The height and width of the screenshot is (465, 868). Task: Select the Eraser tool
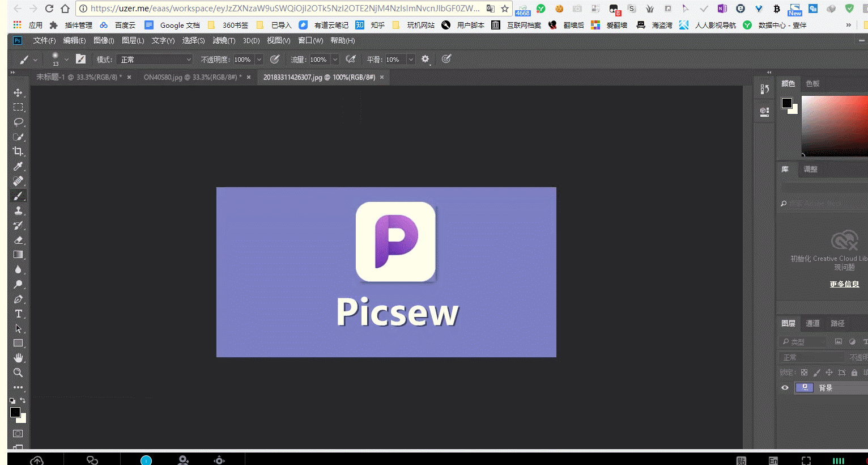pyautogui.click(x=18, y=240)
